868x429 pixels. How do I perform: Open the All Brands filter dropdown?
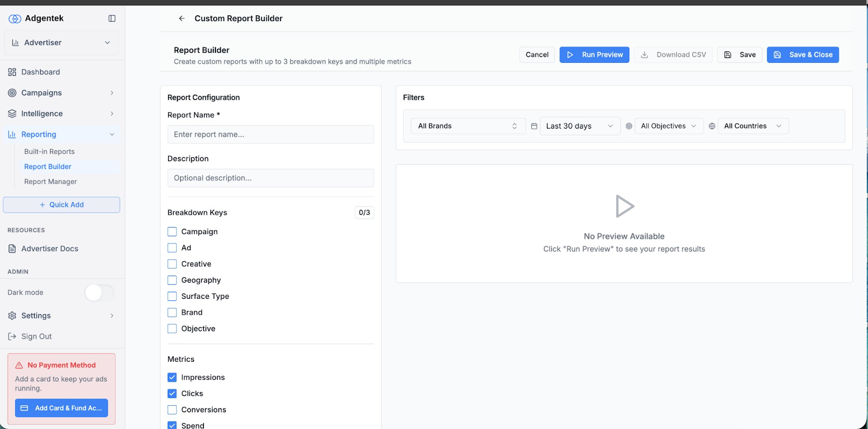pyautogui.click(x=467, y=126)
